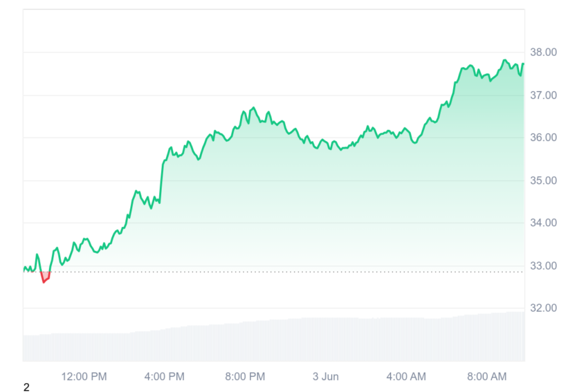Viewport: 588px width, 392px height.
Task: Click the chart's highest peak near 38.00
Action: [x=505, y=60]
